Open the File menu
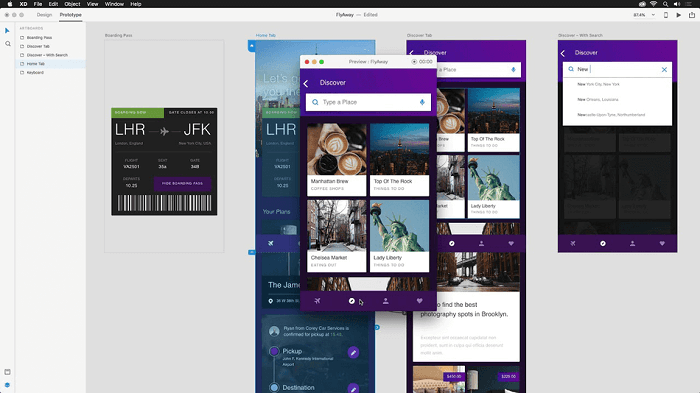Image resolution: width=700 pixels, height=393 pixels. click(x=38, y=4)
